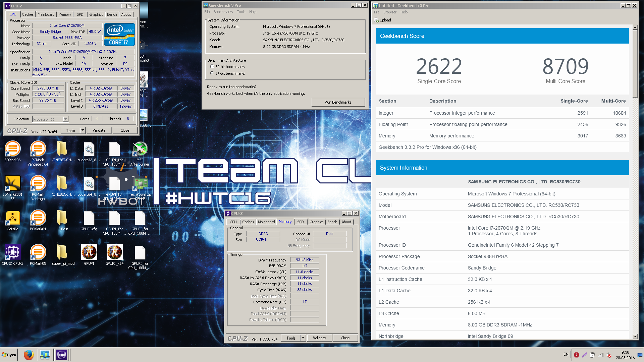Click the volume tray icon
The height and width of the screenshot is (362, 644).
tap(609, 355)
